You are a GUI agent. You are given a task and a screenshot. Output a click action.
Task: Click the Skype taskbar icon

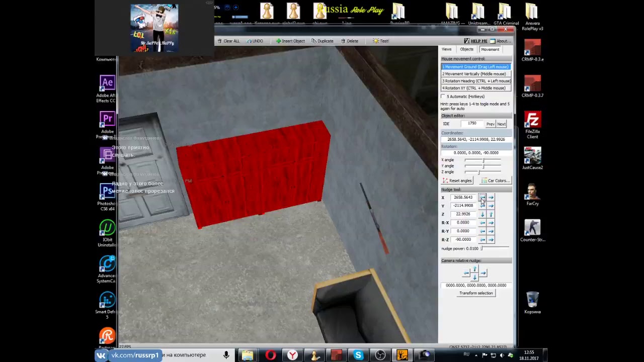point(358,355)
